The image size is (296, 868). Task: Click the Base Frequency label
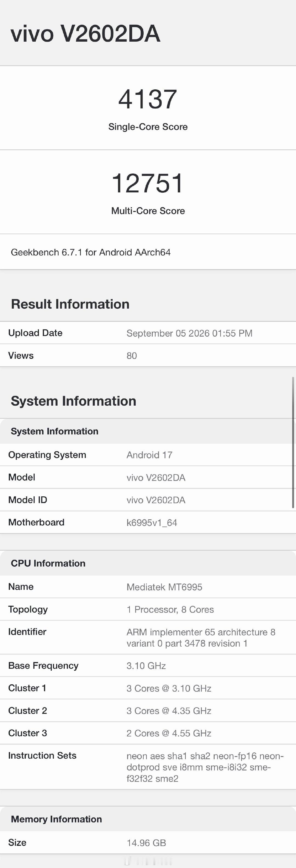click(x=43, y=665)
